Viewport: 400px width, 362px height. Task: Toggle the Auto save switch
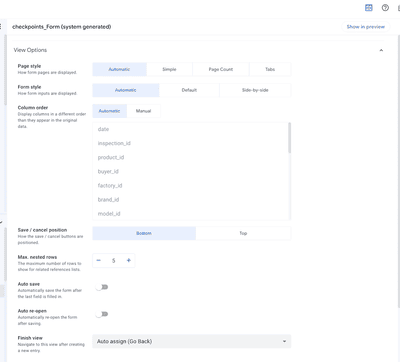click(x=102, y=287)
